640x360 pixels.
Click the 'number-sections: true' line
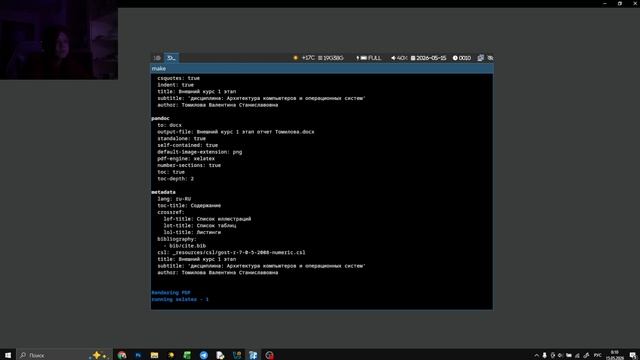[189, 165]
